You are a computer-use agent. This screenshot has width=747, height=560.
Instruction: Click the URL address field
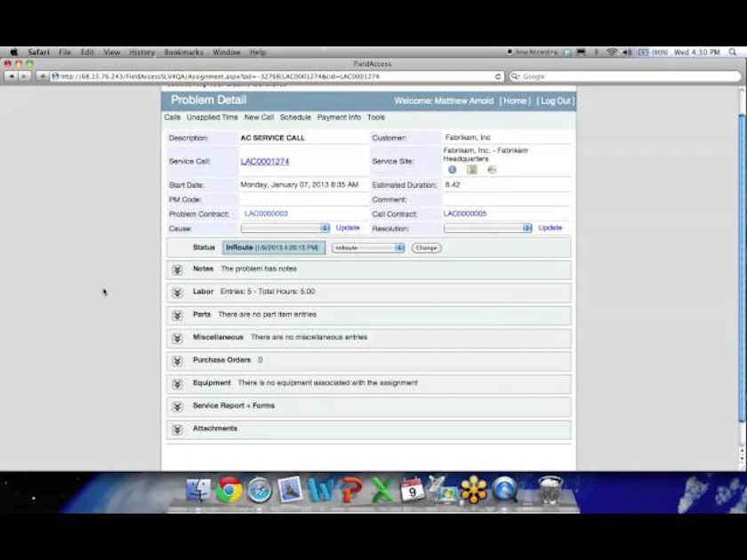pos(277,76)
